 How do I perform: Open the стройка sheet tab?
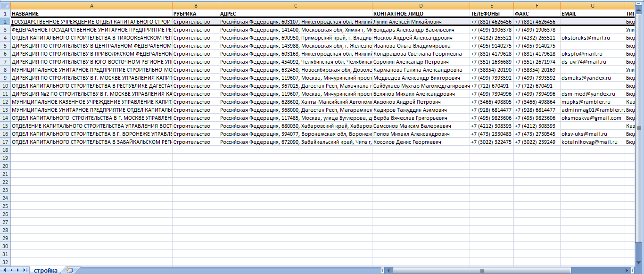click(45, 270)
